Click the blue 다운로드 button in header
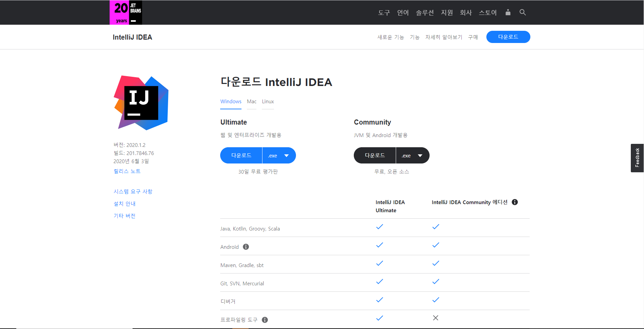The height and width of the screenshot is (329, 644). click(508, 37)
